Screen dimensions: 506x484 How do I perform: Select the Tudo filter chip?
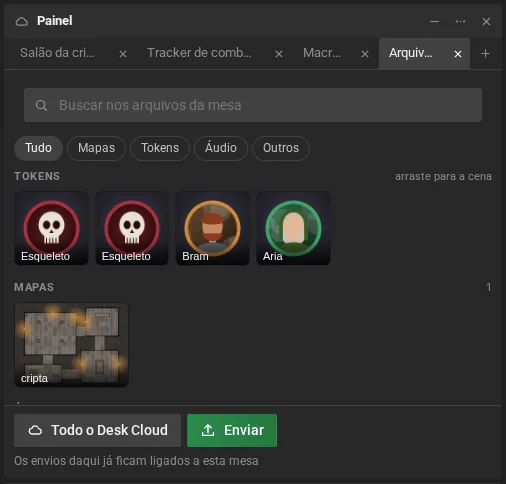coord(38,148)
